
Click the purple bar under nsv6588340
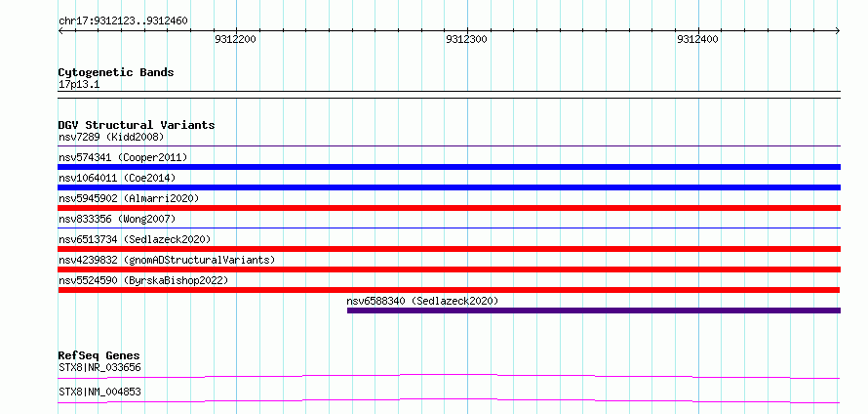pyautogui.click(x=594, y=310)
